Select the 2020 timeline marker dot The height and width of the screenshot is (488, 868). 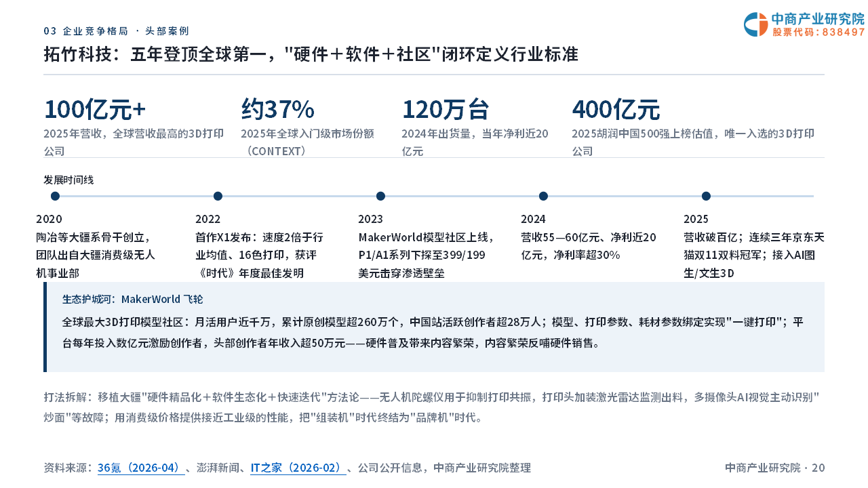click(55, 196)
